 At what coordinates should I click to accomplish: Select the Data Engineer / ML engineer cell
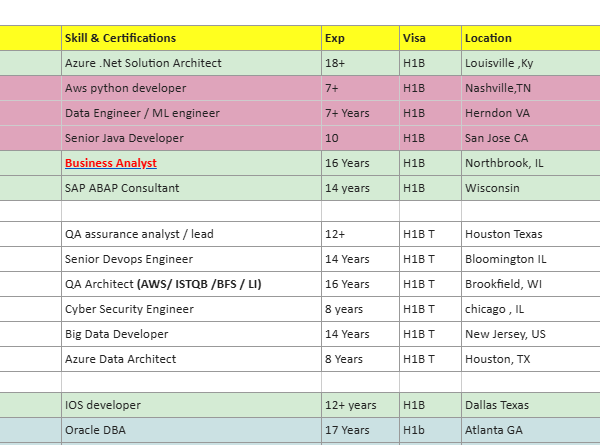(x=191, y=113)
